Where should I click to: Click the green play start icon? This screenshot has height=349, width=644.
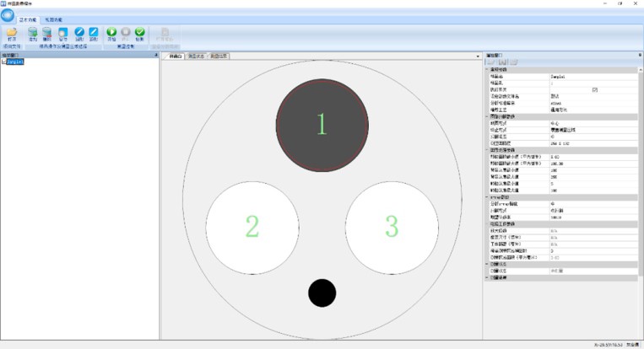[111, 33]
